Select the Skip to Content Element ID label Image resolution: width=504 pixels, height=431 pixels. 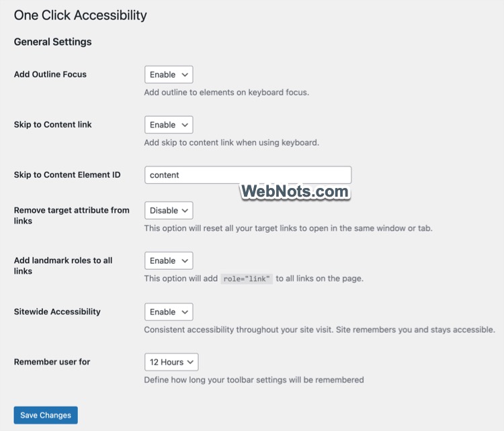tap(67, 175)
